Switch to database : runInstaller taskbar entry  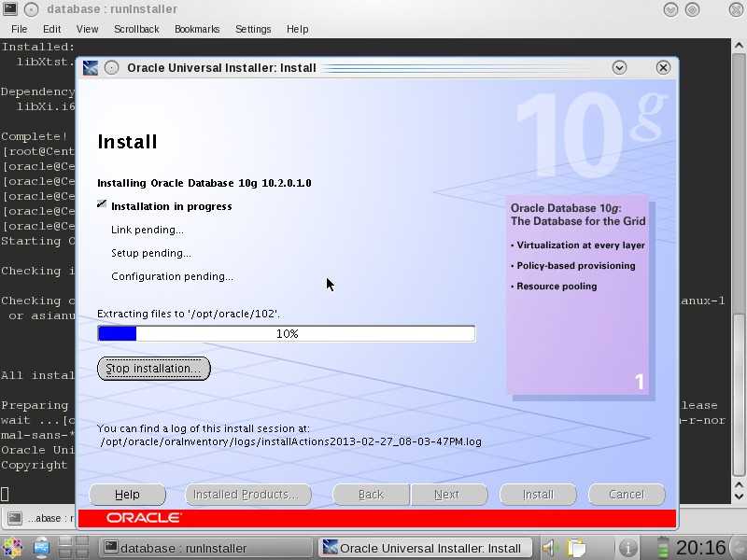point(204,548)
